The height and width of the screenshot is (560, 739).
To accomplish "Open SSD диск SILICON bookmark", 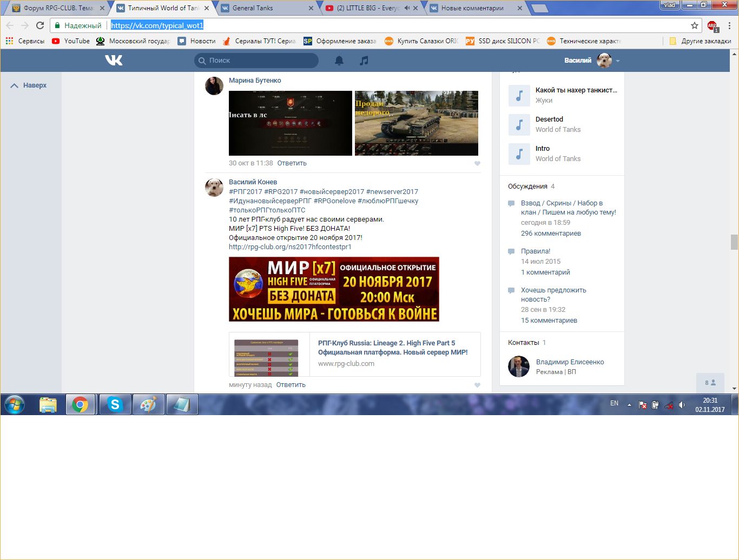I will (503, 41).
